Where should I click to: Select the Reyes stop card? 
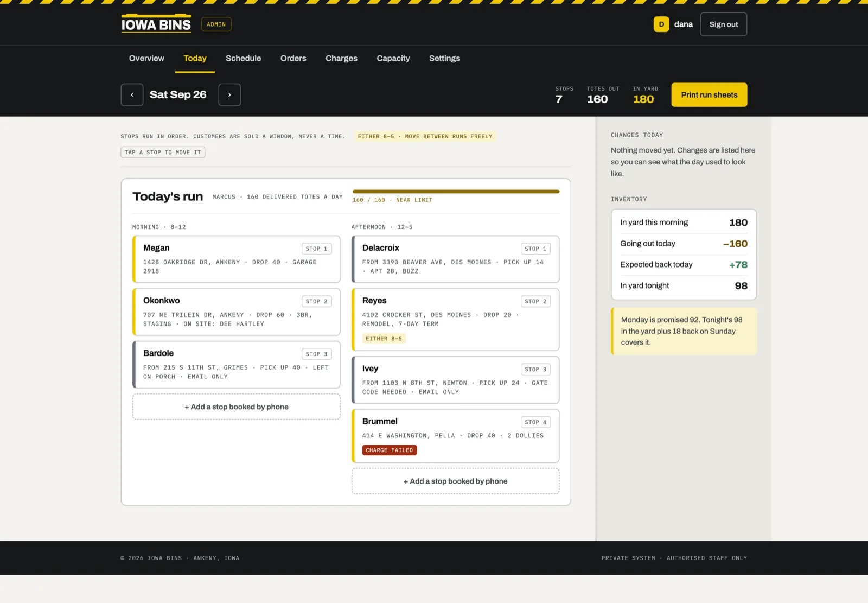pyautogui.click(x=455, y=319)
